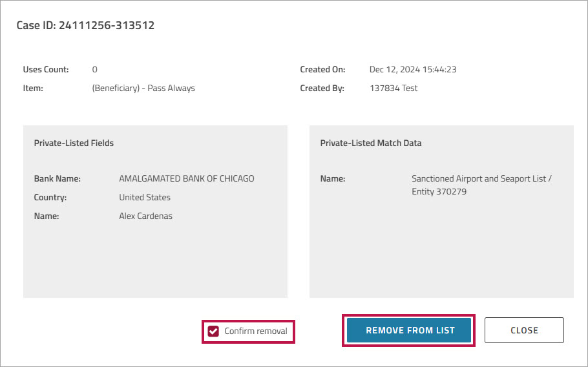Click the Case ID heading text
This screenshot has width=588, height=367.
pos(85,26)
